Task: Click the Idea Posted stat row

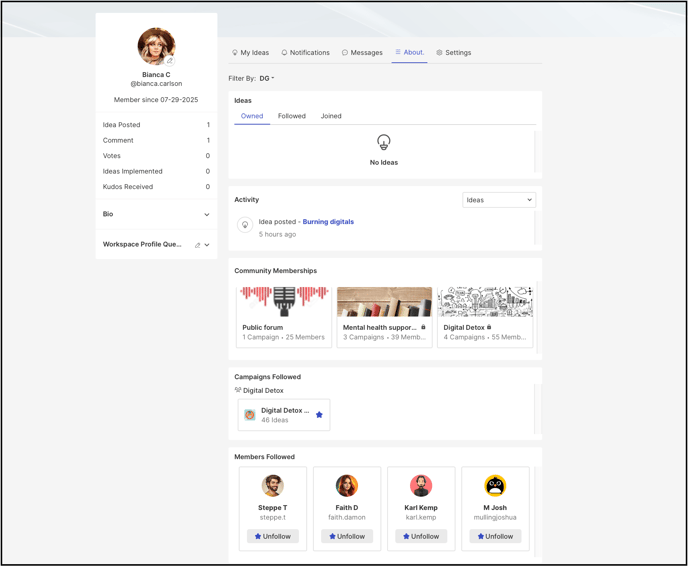Action: (156, 125)
